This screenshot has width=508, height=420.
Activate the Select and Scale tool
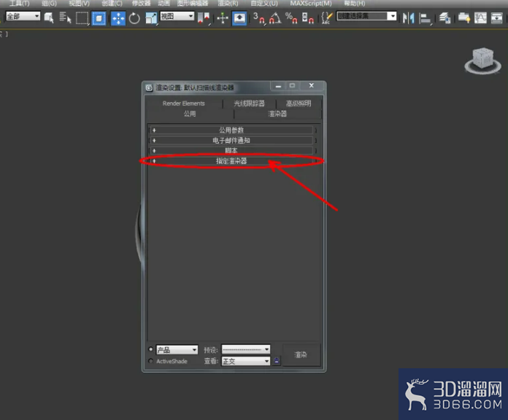click(151, 18)
